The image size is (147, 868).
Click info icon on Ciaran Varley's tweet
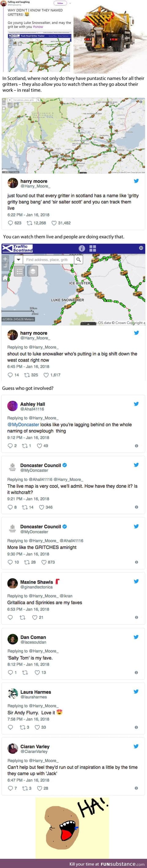coord(136,788)
